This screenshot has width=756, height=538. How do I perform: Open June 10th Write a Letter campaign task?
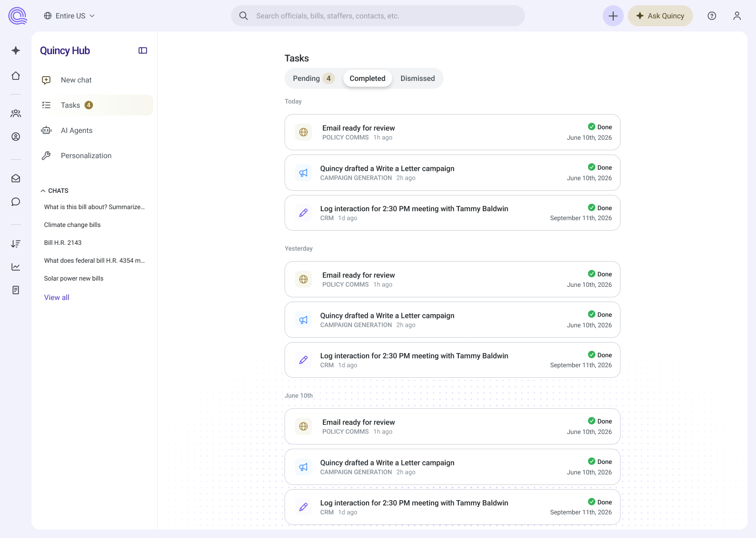pyautogui.click(x=453, y=467)
